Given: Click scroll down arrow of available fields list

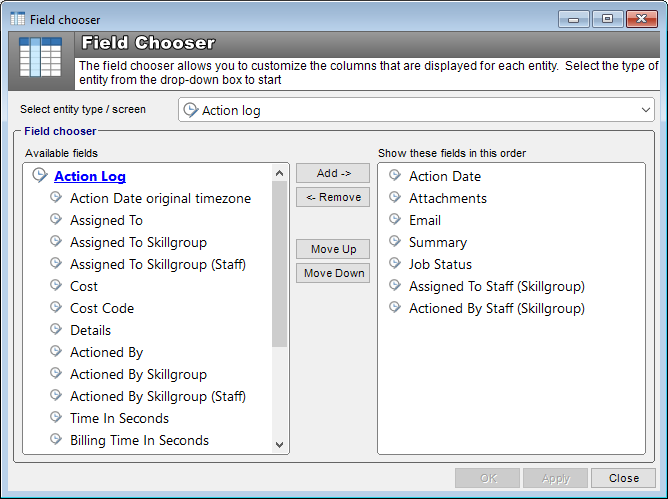Looking at the screenshot, I should [279, 444].
